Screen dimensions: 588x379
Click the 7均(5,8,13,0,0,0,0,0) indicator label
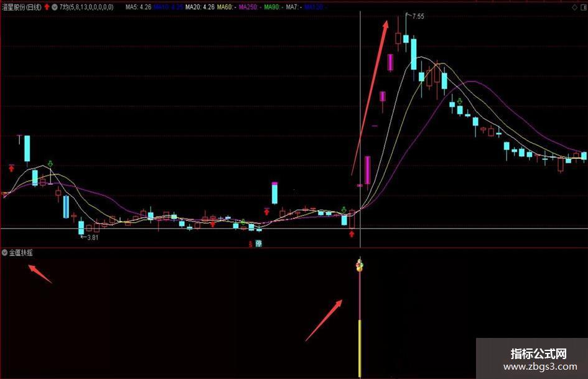(86, 7)
